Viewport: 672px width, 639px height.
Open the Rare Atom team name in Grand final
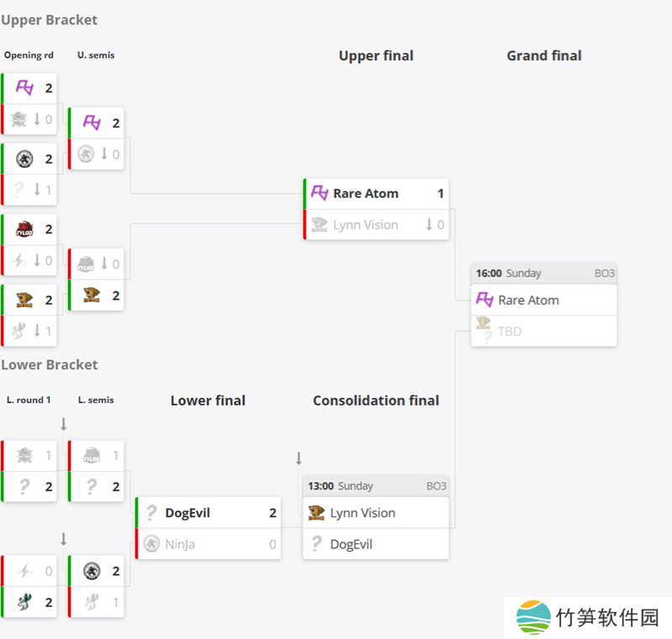click(x=528, y=300)
